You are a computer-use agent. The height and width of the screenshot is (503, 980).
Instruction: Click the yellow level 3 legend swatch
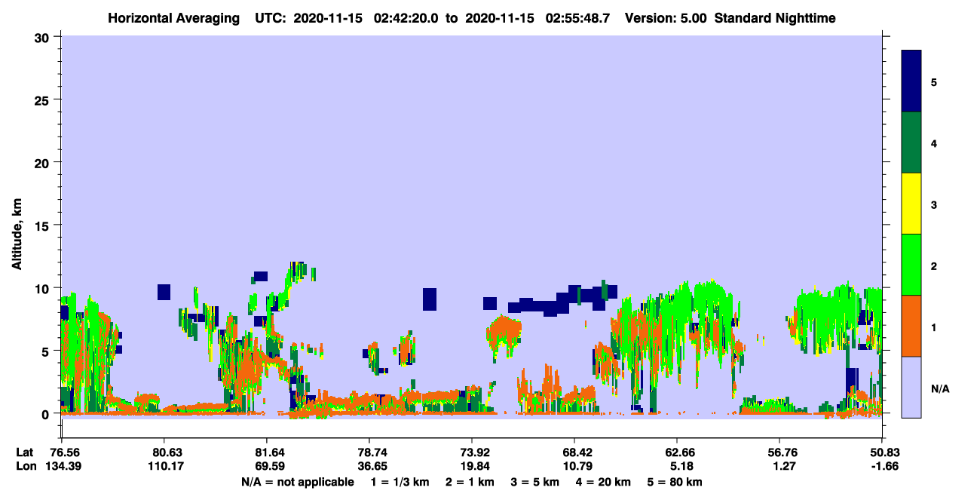pyautogui.click(x=911, y=204)
